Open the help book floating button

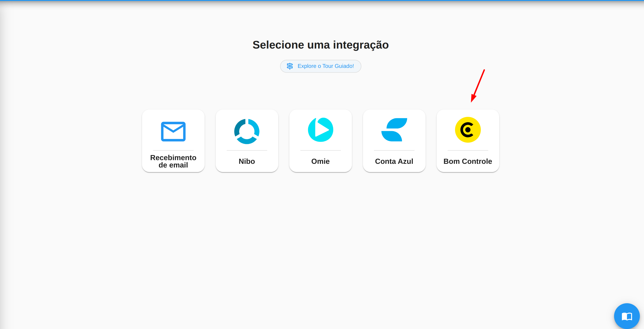coord(627,316)
